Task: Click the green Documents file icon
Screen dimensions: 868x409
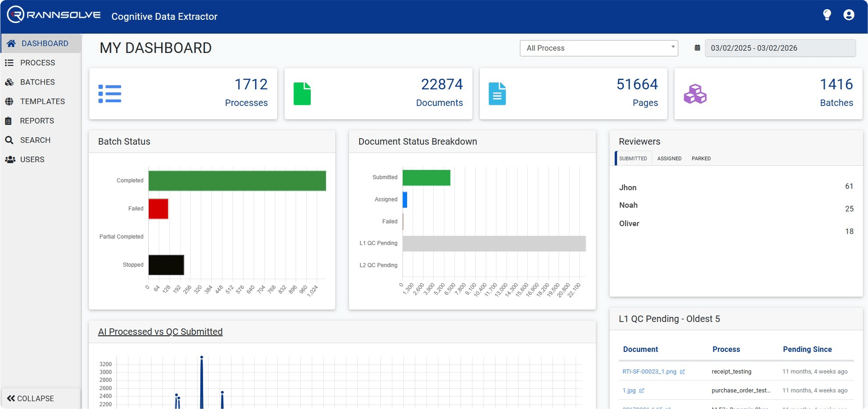Action: point(302,93)
